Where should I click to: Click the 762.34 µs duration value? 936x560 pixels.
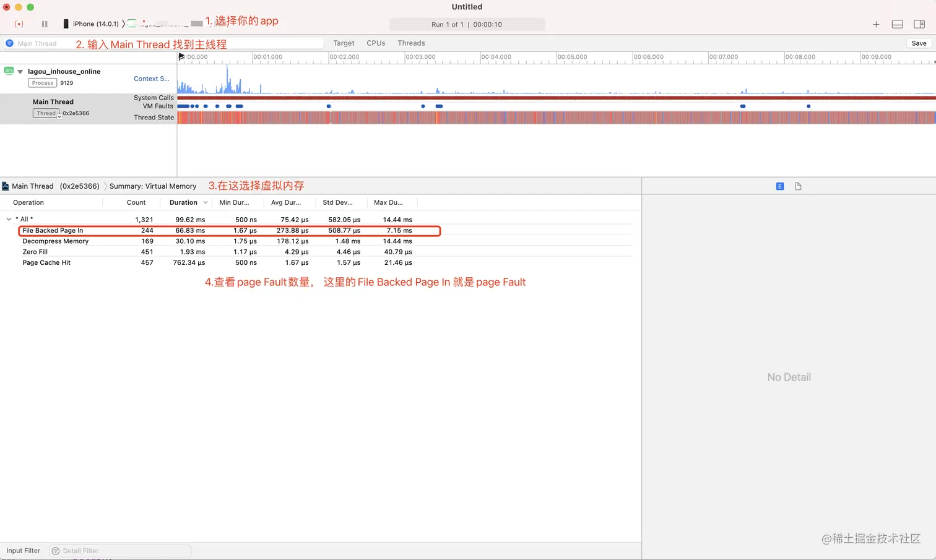pyautogui.click(x=189, y=263)
